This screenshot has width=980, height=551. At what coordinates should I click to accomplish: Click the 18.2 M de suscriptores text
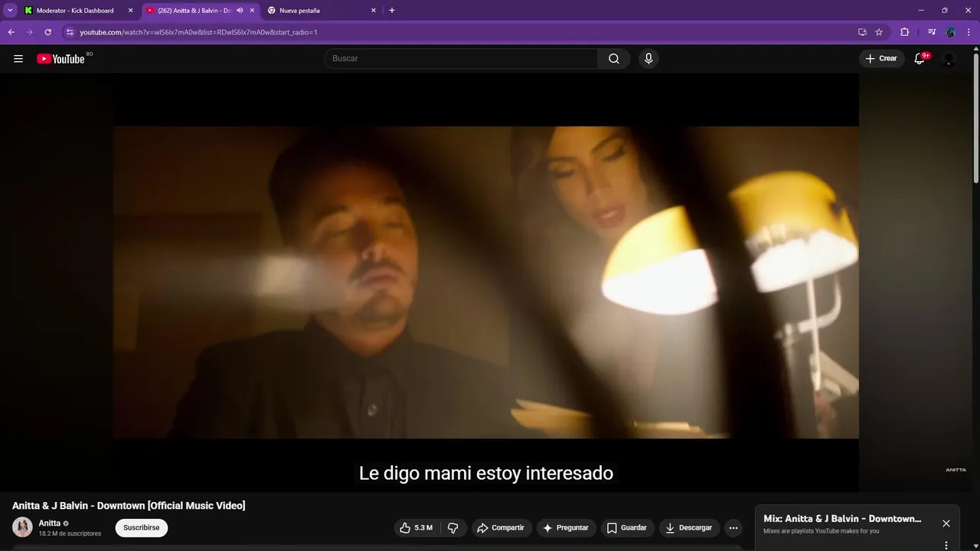(x=70, y=533)
